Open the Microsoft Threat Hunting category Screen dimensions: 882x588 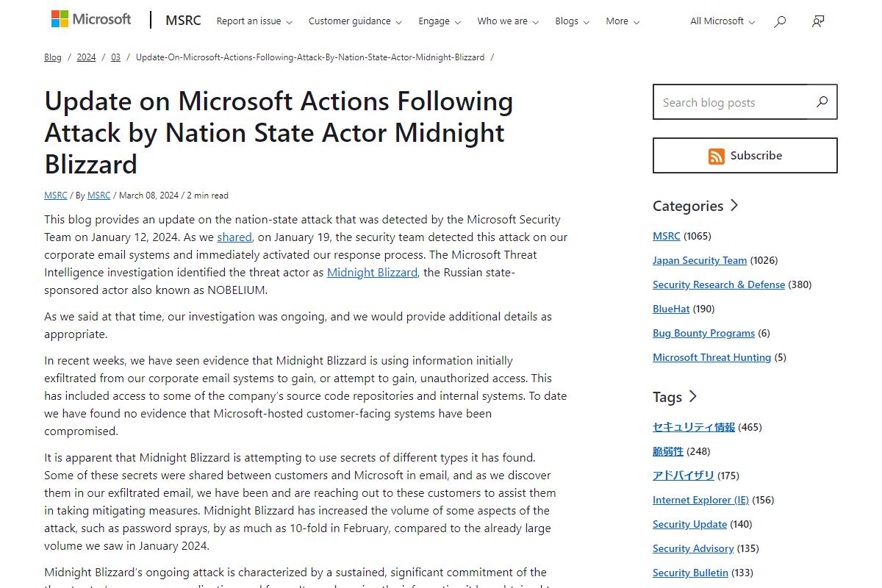pyautogui.click(x=711, y=357)
